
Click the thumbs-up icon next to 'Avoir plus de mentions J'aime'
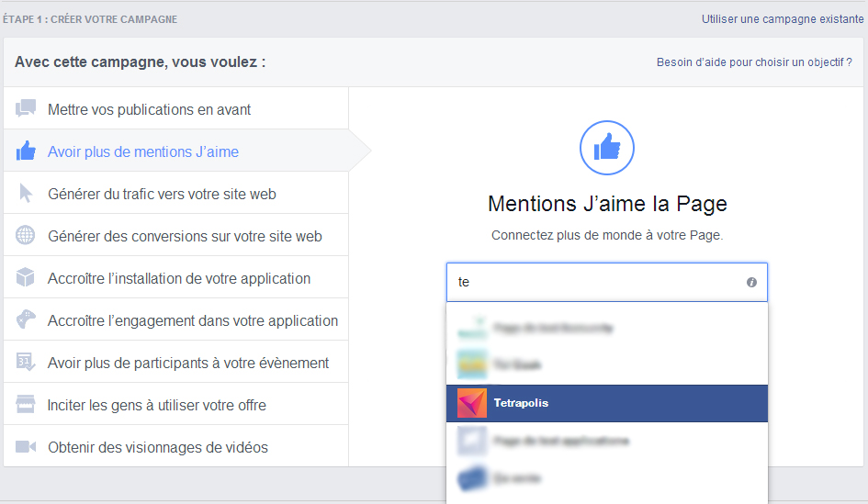(x=26, y=151)
